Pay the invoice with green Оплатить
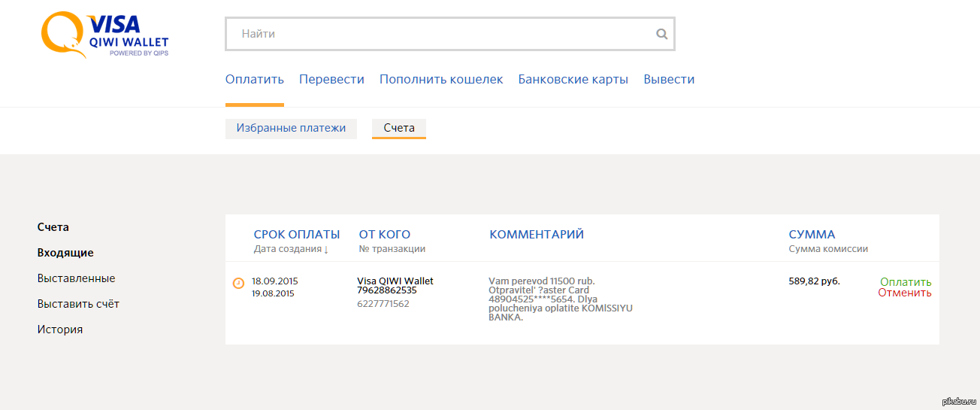This screenshot has height=410, width=980. tap(906, 282)
